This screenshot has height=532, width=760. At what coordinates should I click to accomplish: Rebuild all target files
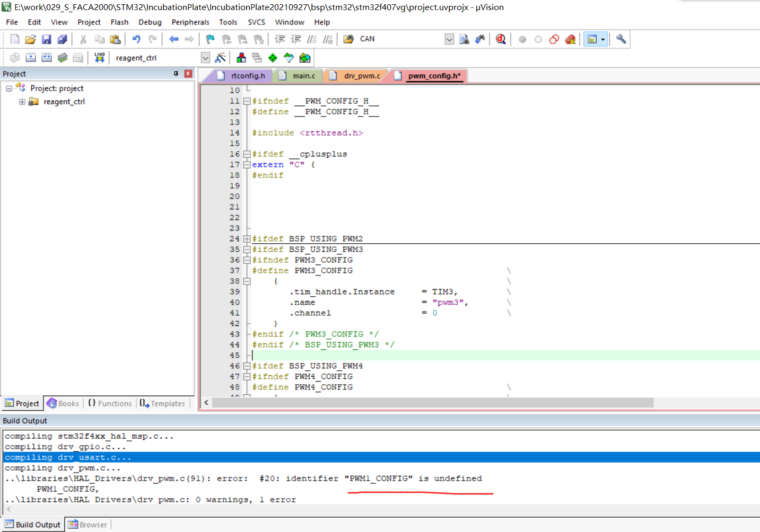47,57
